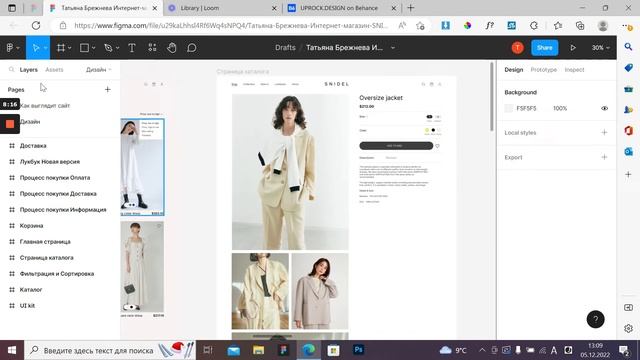Open the Help question mark button
Viewport: 640px width, 360px height.
[596, 319]
